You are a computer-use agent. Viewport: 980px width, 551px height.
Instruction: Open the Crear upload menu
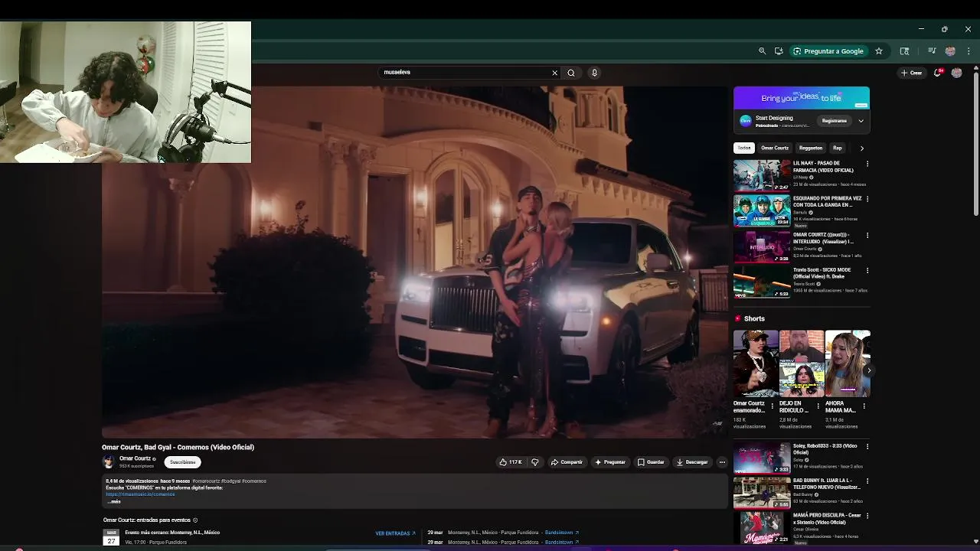click(911, 73)
